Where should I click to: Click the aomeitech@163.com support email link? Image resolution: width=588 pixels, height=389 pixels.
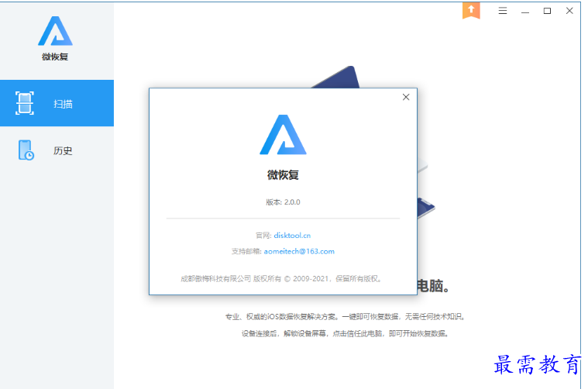pos(299,251)
